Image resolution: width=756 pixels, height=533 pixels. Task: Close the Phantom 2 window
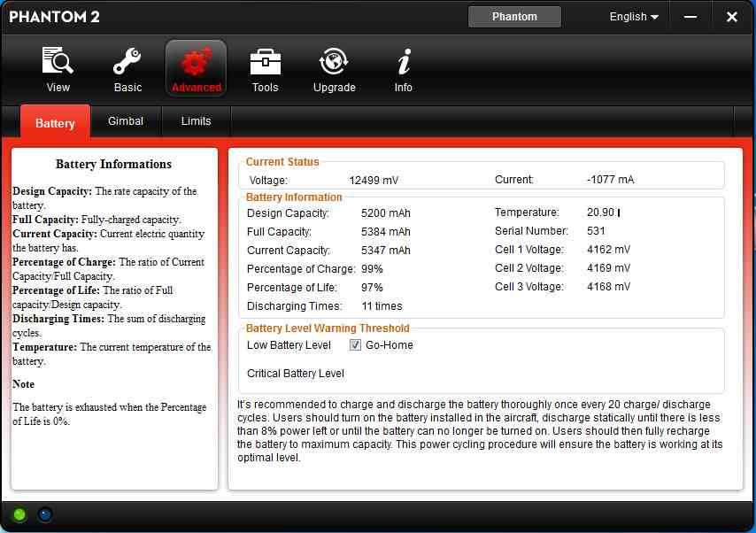(731, 17)
